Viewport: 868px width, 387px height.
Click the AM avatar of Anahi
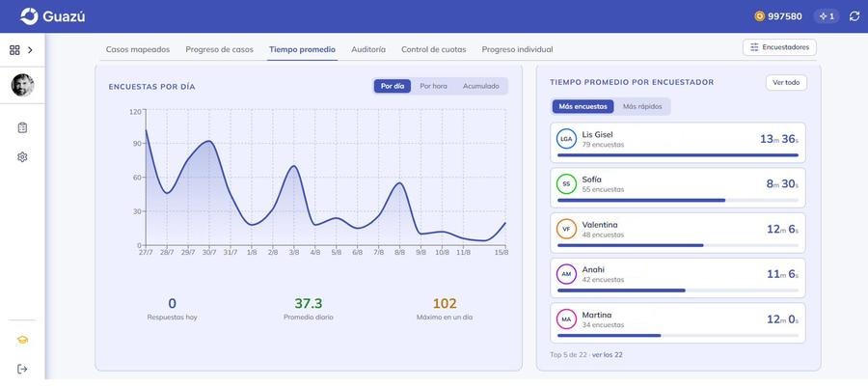566,274
